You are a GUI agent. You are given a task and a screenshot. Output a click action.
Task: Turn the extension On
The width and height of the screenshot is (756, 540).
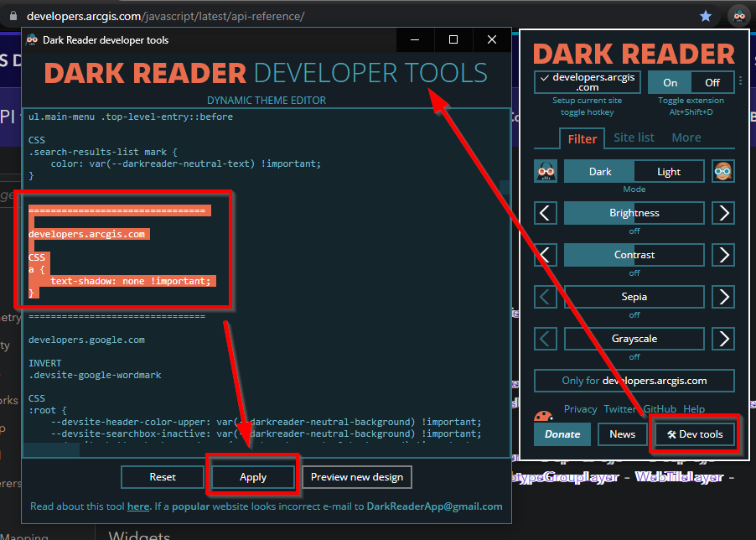coord(670,82)
